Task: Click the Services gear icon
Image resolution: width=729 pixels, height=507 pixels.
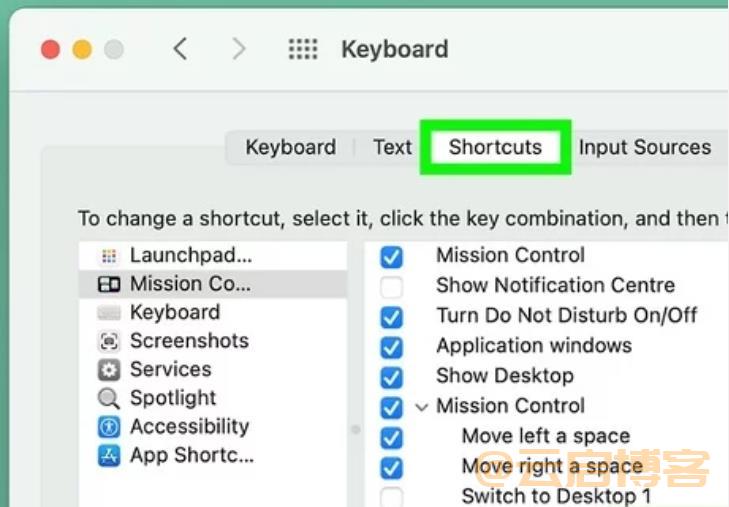Action: 109,370
